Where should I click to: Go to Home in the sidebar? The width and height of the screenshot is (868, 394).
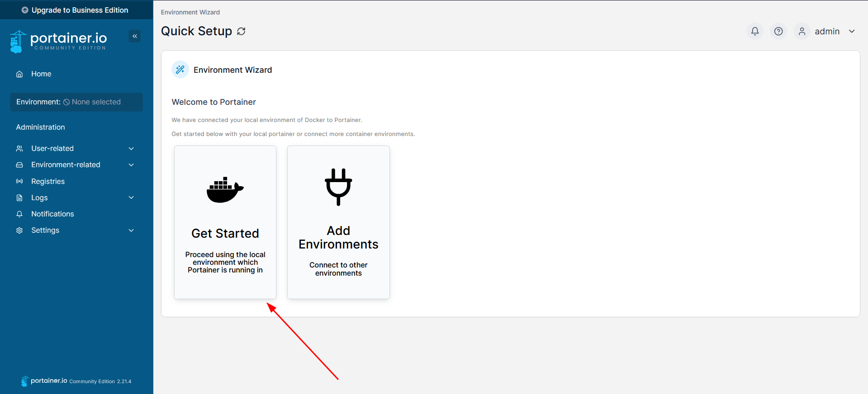41,74
